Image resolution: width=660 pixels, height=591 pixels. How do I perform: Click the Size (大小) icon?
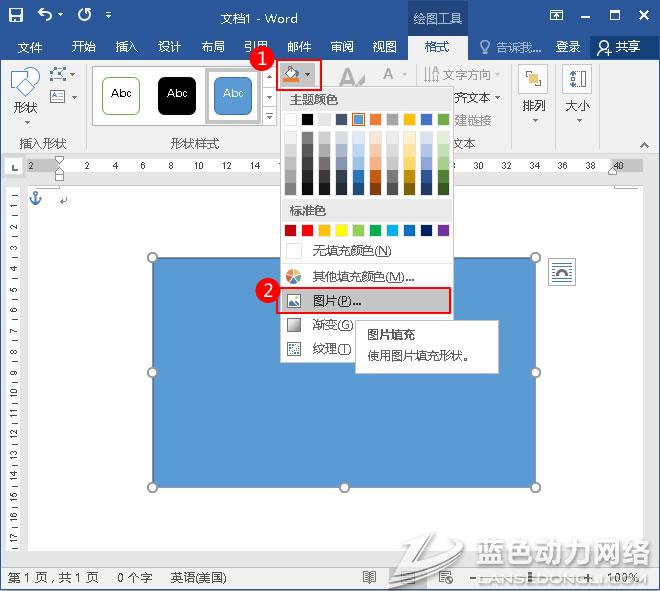click(x=577, y=92)
